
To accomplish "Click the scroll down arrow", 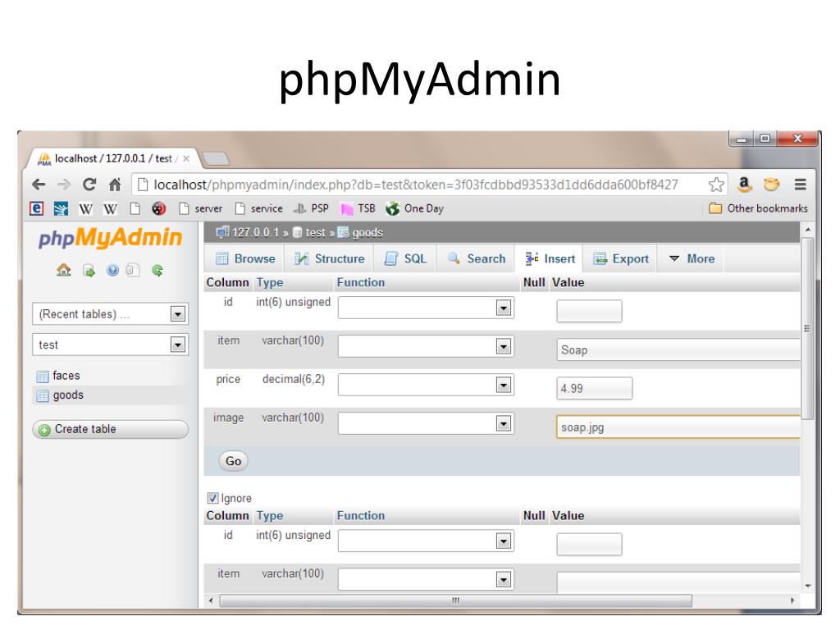I will (808, 586).
